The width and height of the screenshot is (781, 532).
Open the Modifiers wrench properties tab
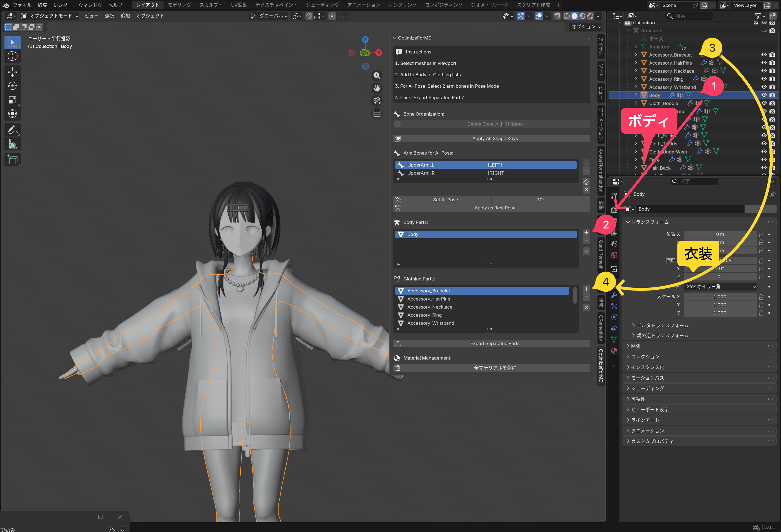click(614, 295)
